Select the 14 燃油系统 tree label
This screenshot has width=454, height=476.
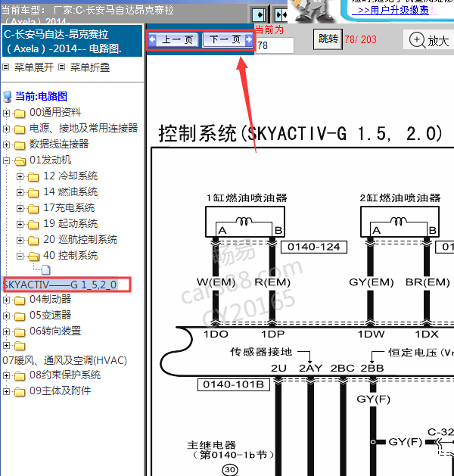[x=70, y=192]
